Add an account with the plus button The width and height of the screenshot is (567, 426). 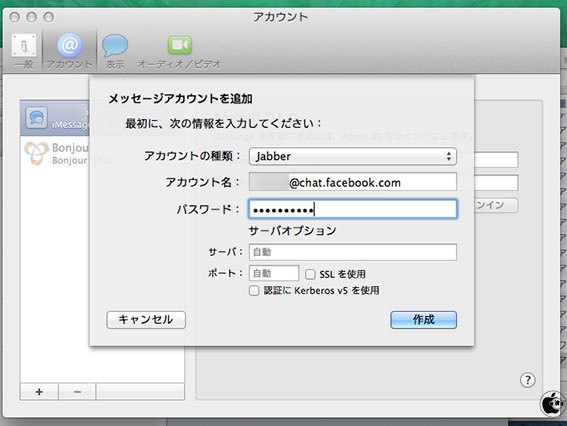coord(39,392)
